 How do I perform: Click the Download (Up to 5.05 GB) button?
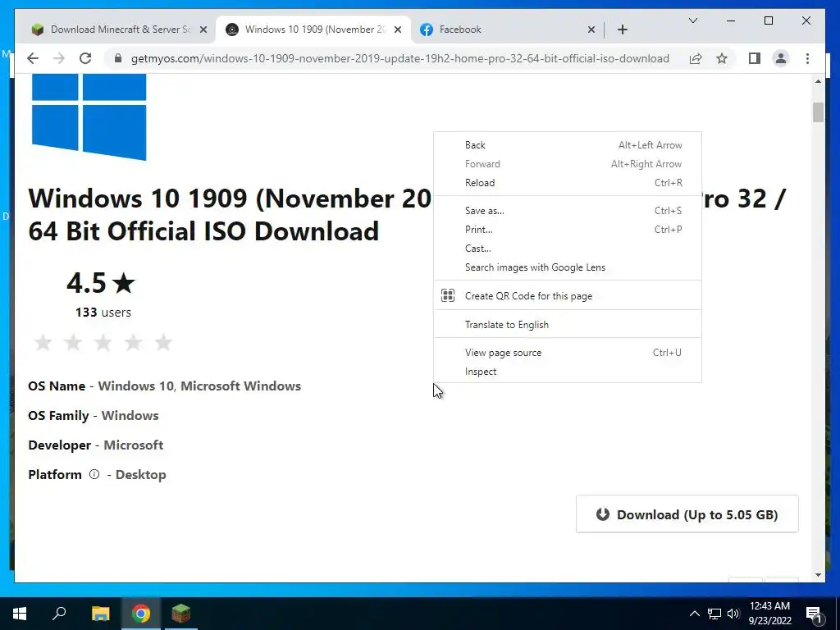point(687,514)
